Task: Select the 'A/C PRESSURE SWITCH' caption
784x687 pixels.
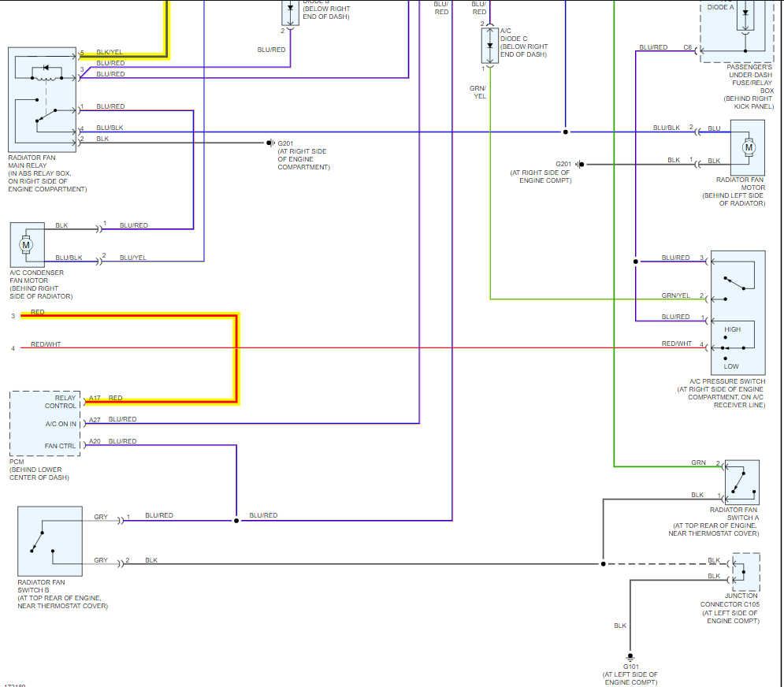Action: click(727, 381)
